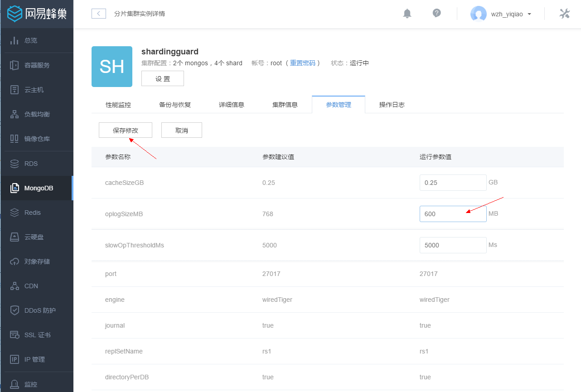581x392 pixels.
Task: Switch to 集群信息 tab
Action: (285, 105)
